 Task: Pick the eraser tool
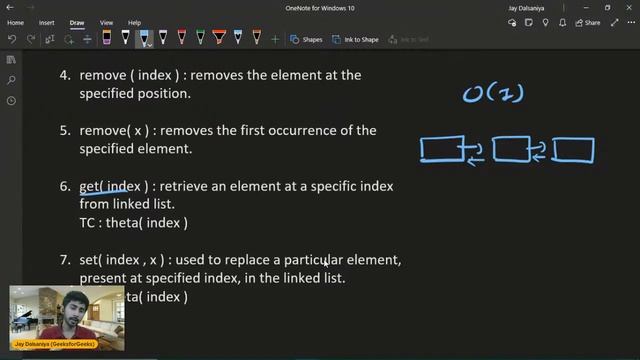click(x=107, y=37)
